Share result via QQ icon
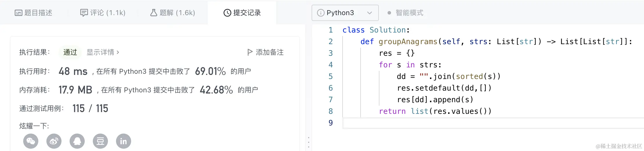The height and width of the screenshot is (151, 644). pyautogui.click(x=77, y=141)
